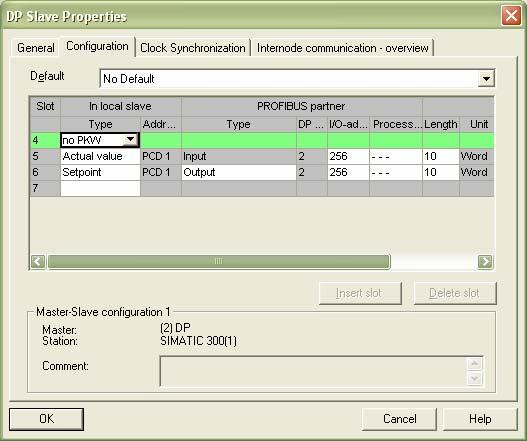Screen dimensions: 527x441
Task: Click the Length column header
Action: click(441, 124)
